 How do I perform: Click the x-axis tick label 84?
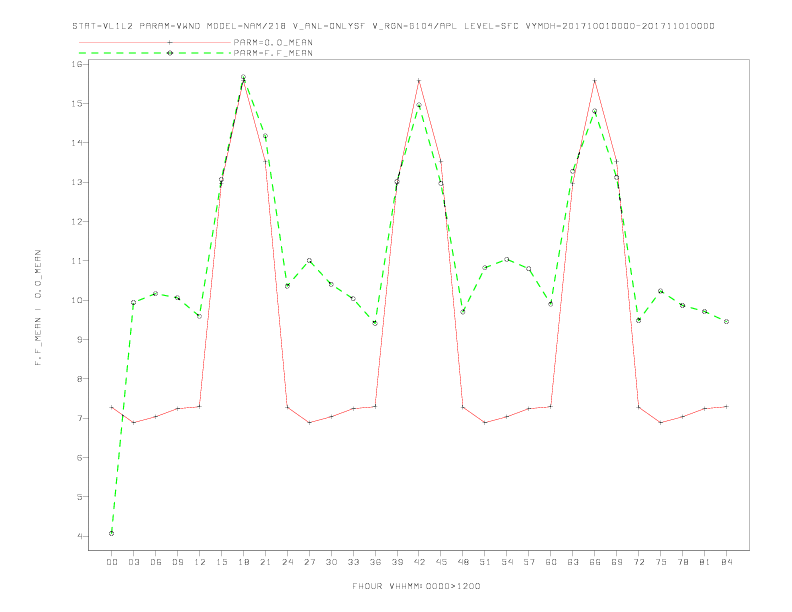pos(727,562)
